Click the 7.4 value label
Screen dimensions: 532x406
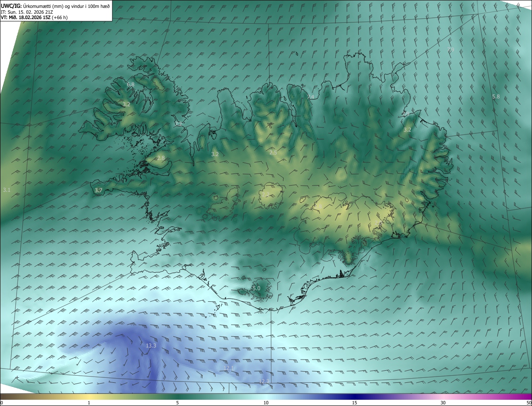(x=310, y=97)
